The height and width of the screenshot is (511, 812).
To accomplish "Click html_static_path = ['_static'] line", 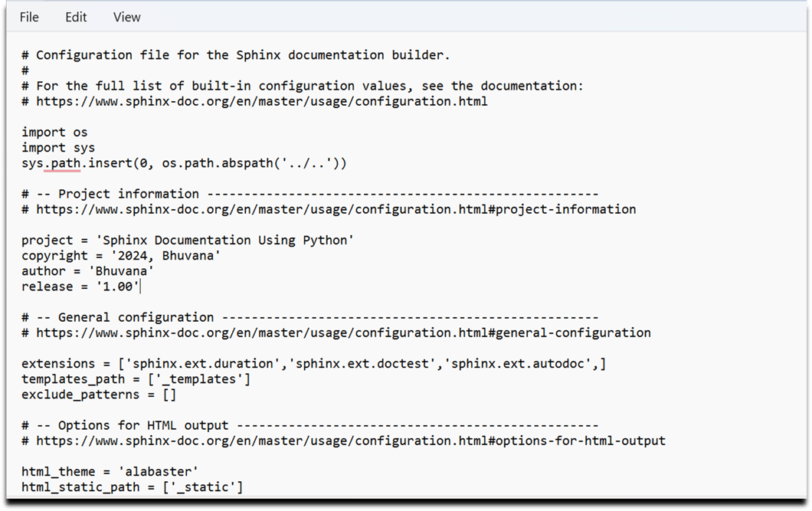I will (x=130, y=486).
